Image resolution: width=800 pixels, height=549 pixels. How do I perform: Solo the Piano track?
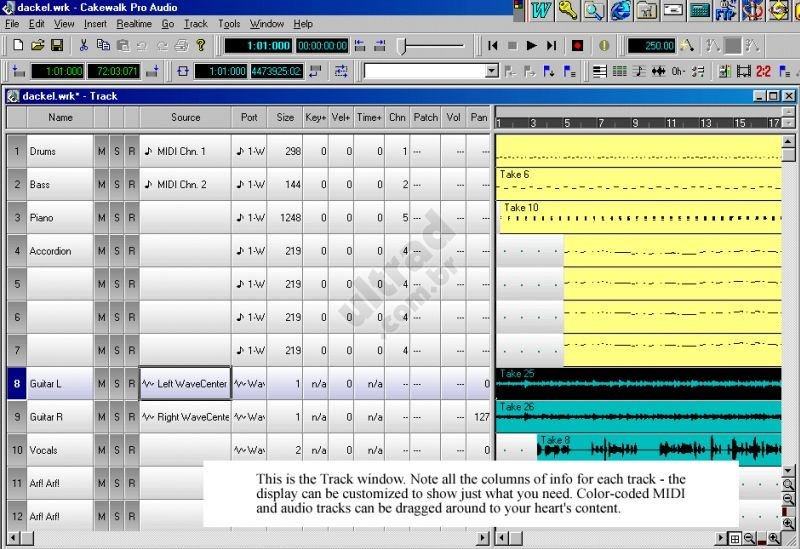[116, 217]
